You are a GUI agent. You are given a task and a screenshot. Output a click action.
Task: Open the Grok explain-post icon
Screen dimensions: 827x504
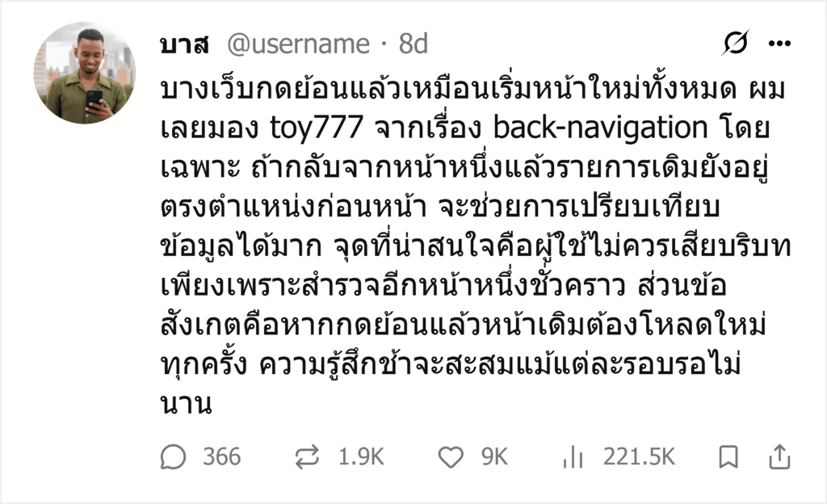point(735,43)
